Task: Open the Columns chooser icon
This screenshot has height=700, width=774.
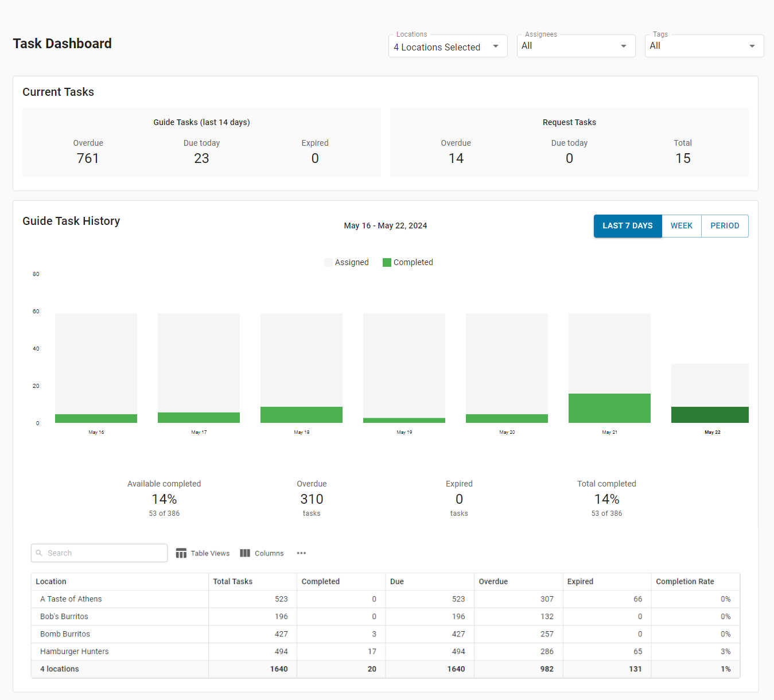Action: click(245, 553)
